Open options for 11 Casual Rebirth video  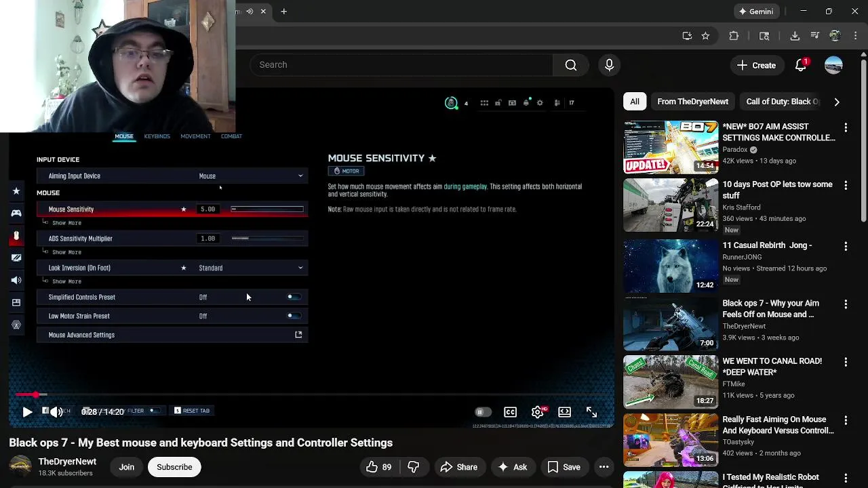[846, 246]
